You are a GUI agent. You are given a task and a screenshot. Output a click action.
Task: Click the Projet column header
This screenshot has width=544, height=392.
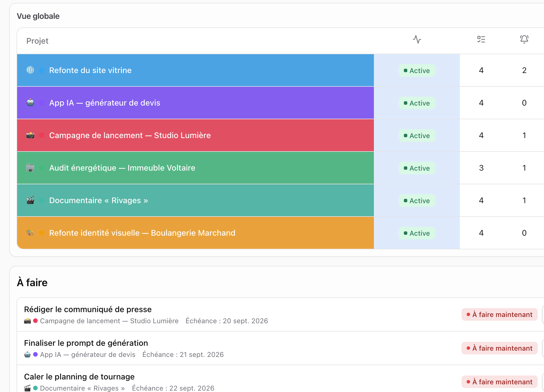pyautogui.click(x=37, y=41)
